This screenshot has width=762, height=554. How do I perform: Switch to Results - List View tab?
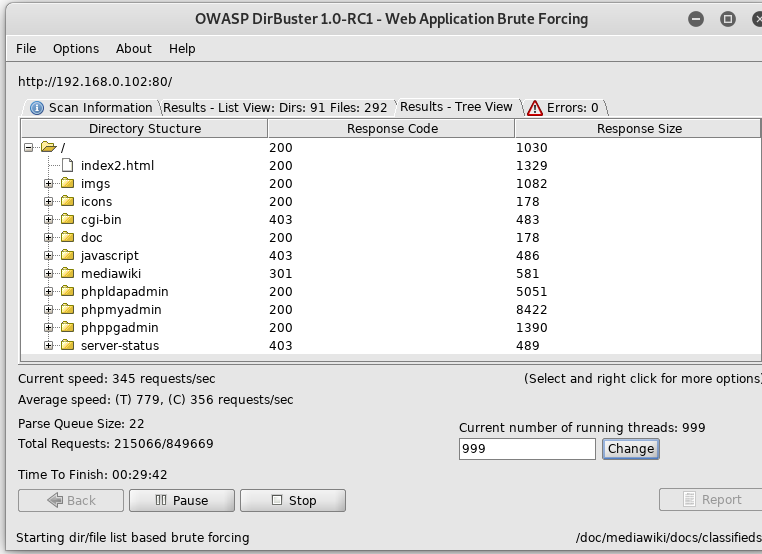(x=275, y=107)
